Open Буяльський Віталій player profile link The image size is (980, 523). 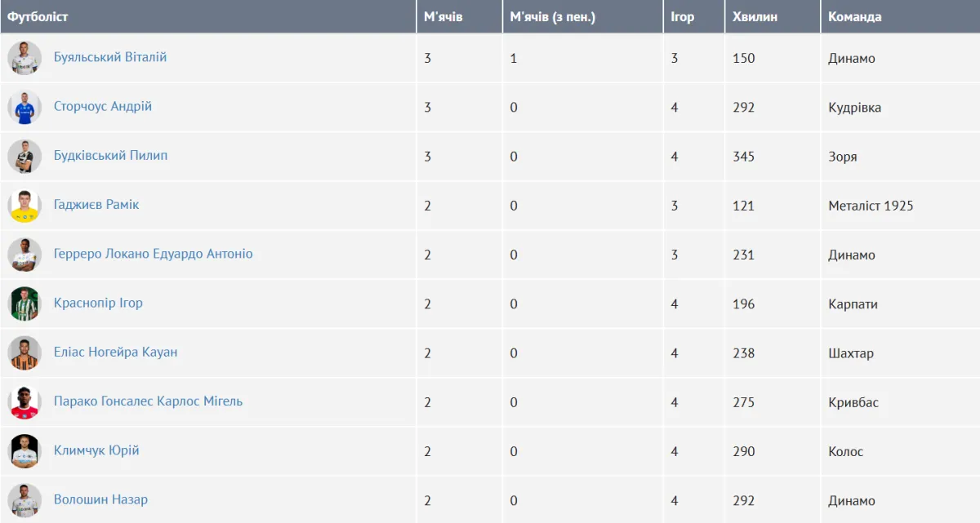(110, 57)
